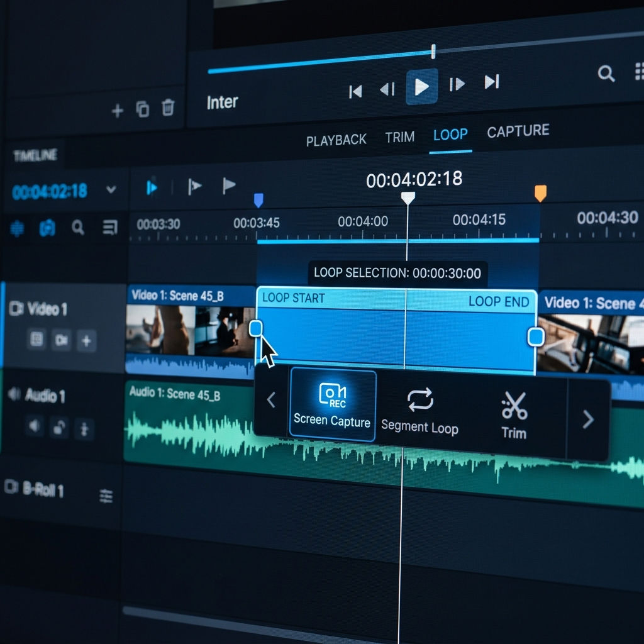
Task: Switch to the TRIM tab
Action: (x=399, y=137)
